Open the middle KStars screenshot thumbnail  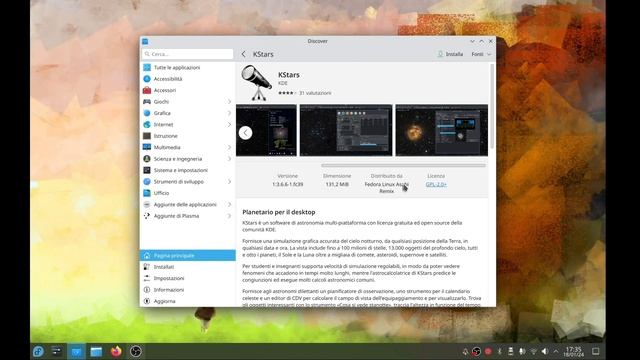coord(346,130)
